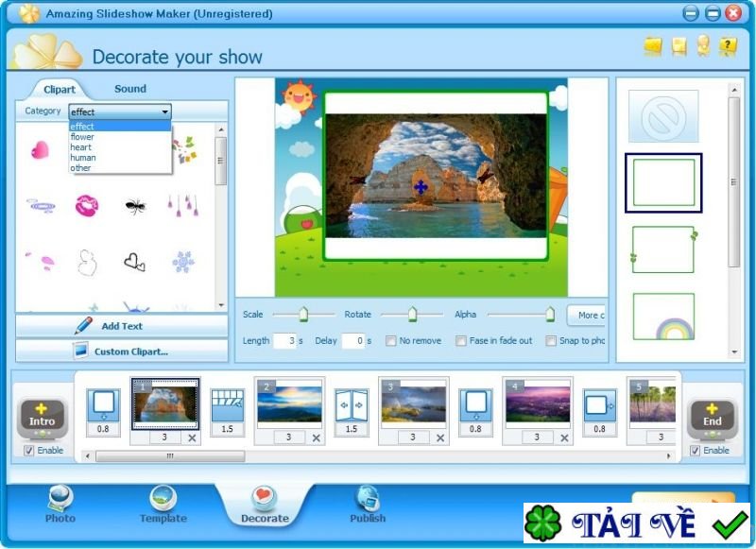
Task: Switch to the Sound tab
Action: point(130,88)
